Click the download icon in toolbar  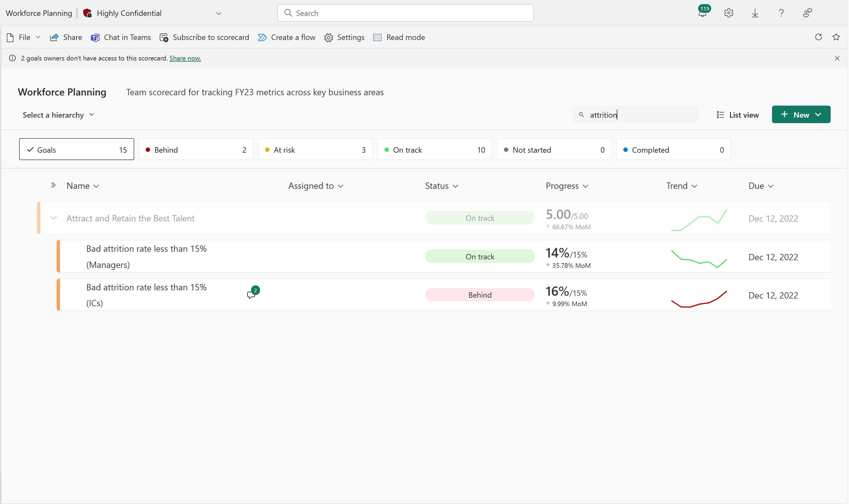pyautogui.click(x=755, y=13)
